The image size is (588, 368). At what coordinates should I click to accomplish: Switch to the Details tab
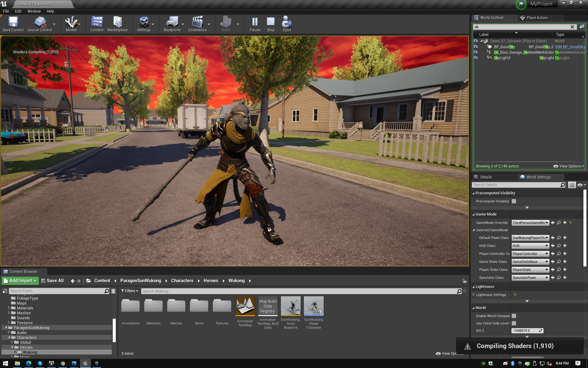(486, 177)
